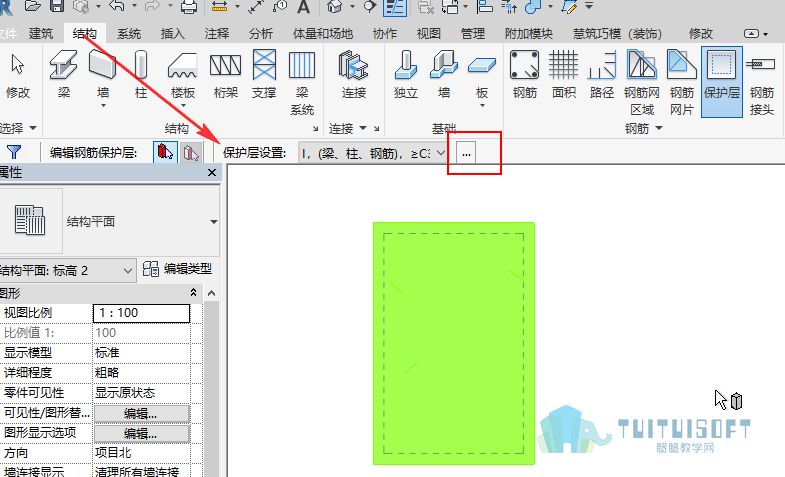Select the Fabric Area (钢筋网区域) tool
Viewport: 785px width, 477px height.
(642, 83)
